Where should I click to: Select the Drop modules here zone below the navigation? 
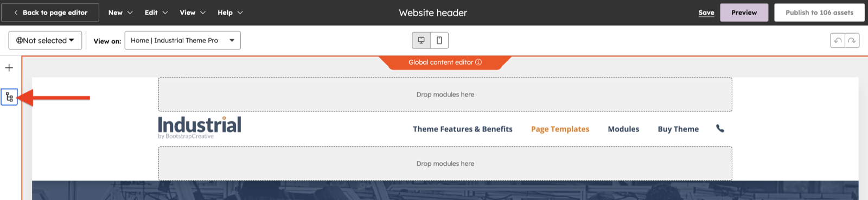[445, 164]
